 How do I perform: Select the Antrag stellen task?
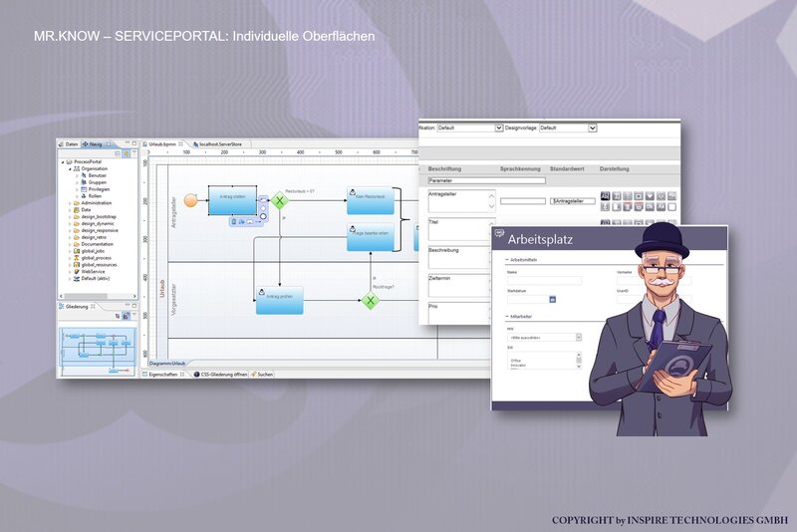[232, 200]
